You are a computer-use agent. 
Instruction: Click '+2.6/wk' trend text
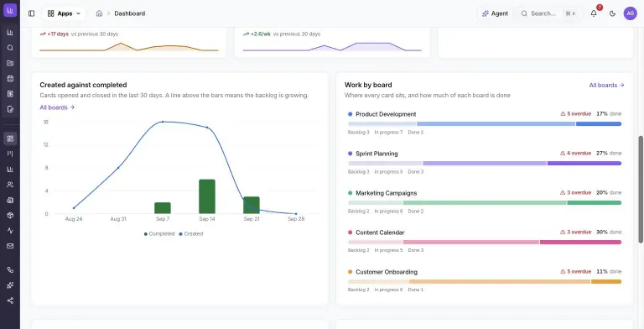click(261, 34)
